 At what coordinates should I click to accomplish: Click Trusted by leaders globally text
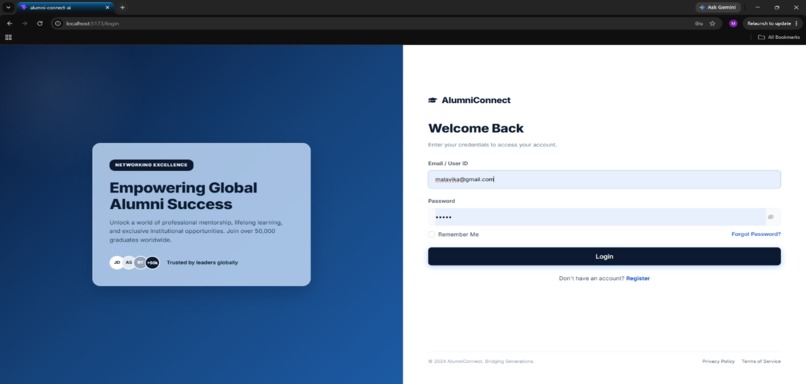[202, 263]
